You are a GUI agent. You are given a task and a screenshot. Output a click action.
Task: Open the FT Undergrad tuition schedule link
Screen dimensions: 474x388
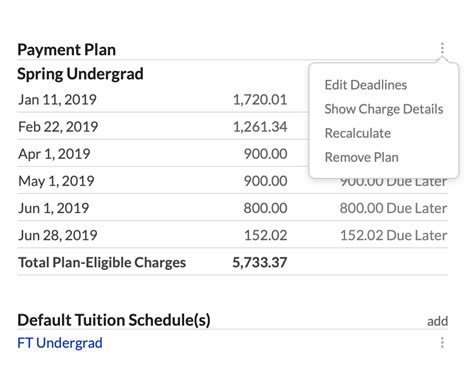pyautogui.click(x=60, y=343)
